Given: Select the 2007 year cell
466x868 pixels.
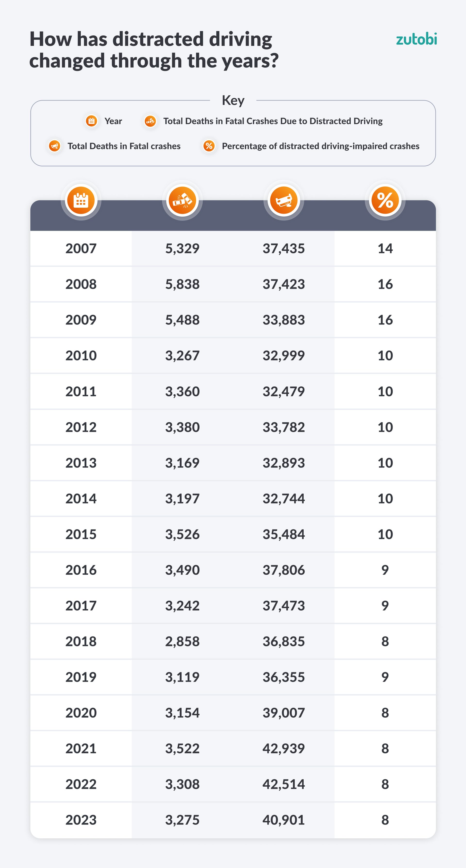Looking at the screenshot, I should [x=81, y=249].
